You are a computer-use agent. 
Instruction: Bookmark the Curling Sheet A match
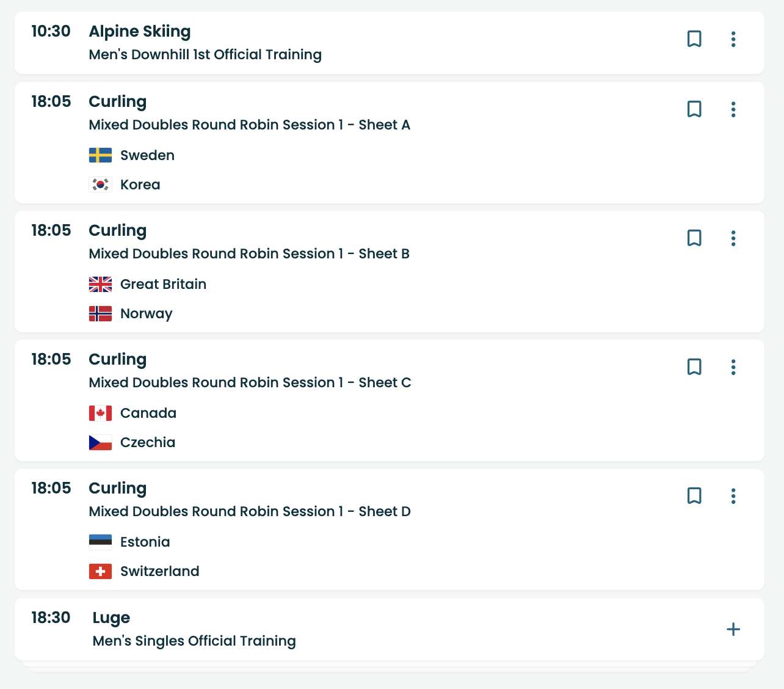(694, 109)
